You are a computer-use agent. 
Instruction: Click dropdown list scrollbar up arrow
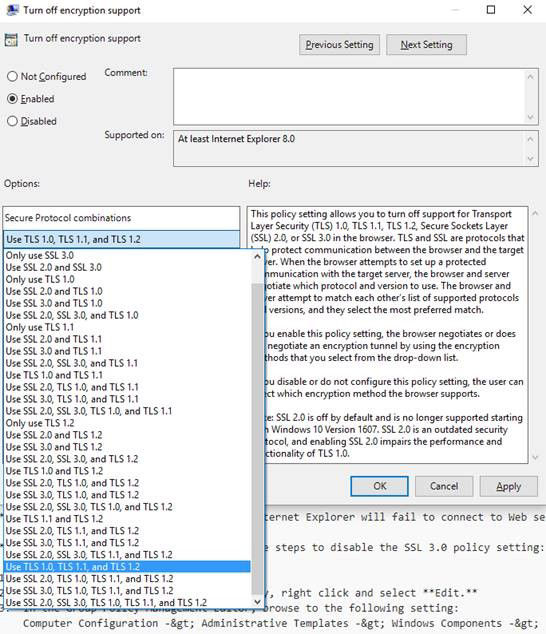[x=257, y=257]
